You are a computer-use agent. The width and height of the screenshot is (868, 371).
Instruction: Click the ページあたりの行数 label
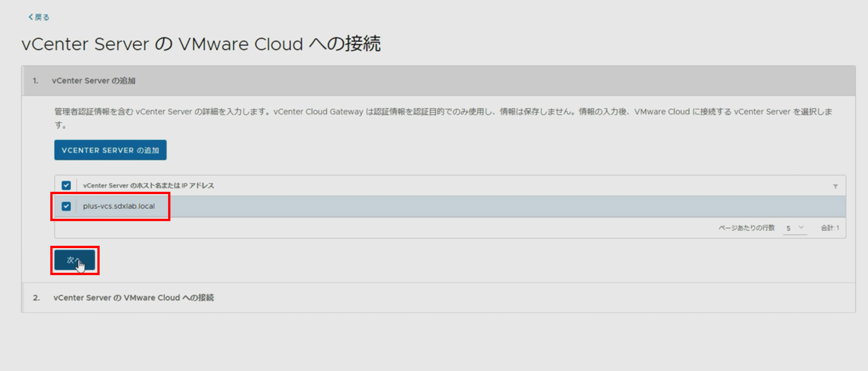point(746,228)
